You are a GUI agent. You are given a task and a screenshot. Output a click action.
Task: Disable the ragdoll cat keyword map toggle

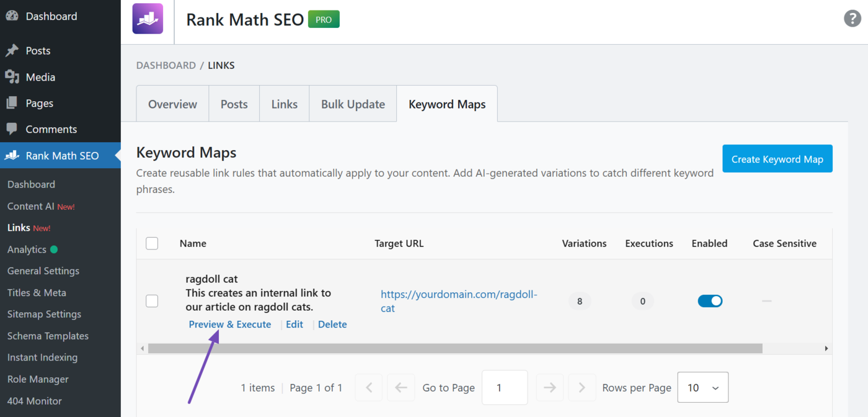click(710, 300)
